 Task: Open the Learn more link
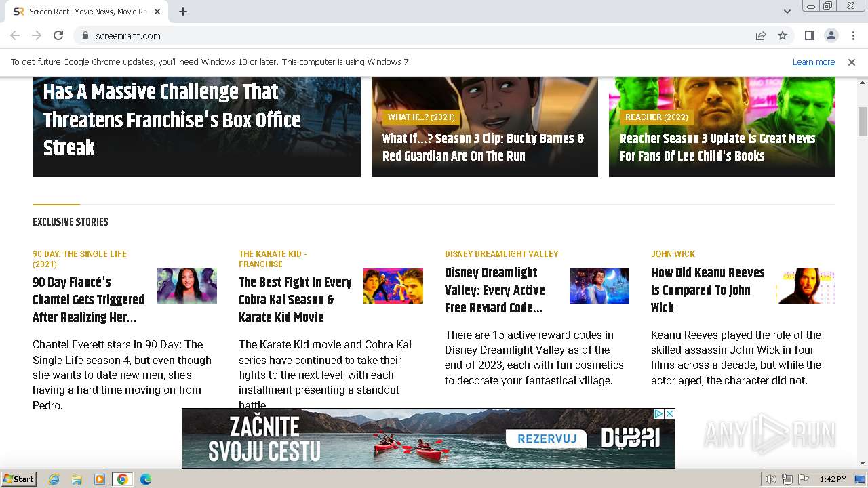tap(814, 62)
